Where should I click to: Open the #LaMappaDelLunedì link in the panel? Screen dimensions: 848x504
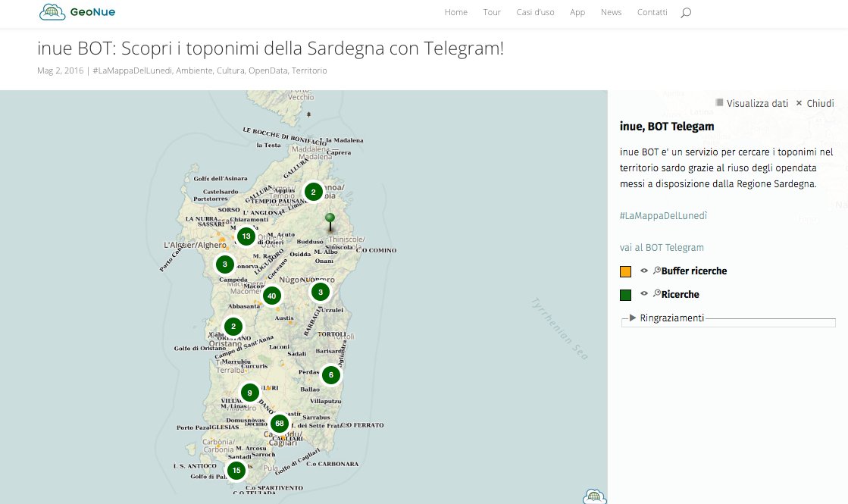[x=664, y=216]
